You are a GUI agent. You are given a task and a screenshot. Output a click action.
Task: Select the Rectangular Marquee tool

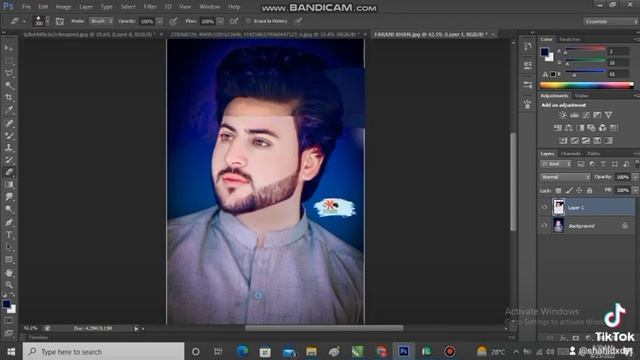point(9,61)
